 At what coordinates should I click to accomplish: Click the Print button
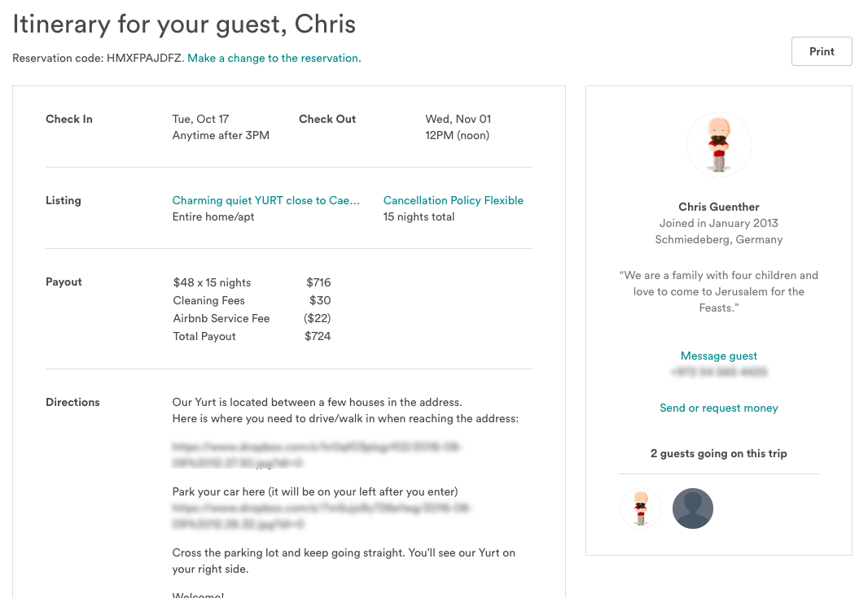822,51
